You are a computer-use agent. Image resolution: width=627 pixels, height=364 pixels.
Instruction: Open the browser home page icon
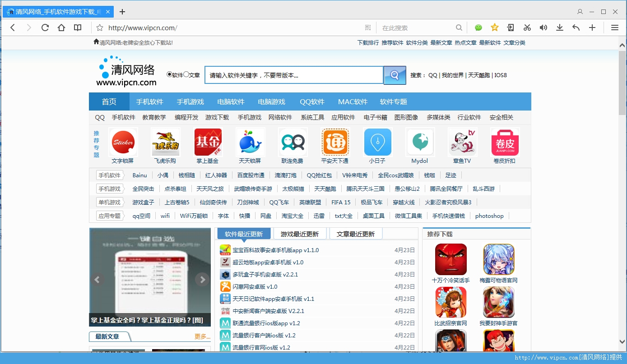pyautogui.click(x=61, y=28)
